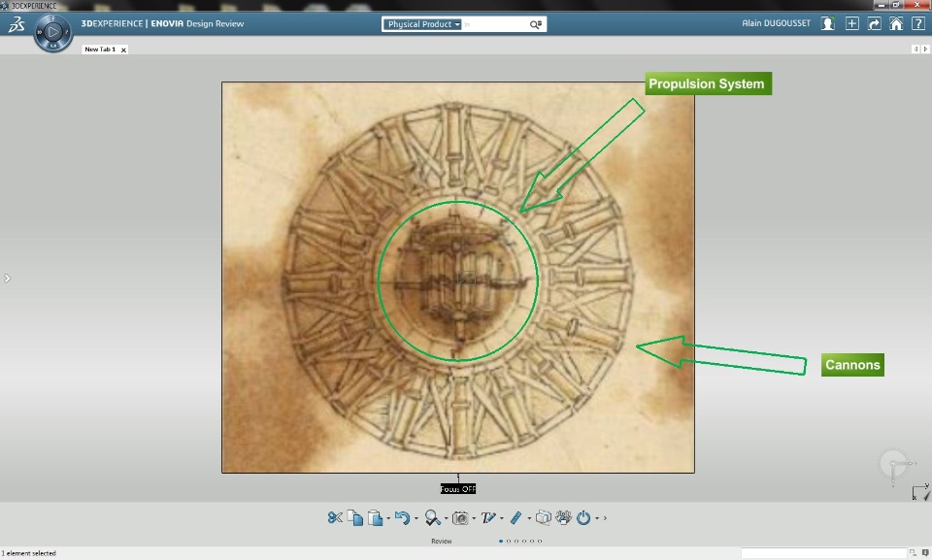The width and height of the screenshot is (932, 560).
Task: Click the play button in the compass center
Action: [x=52, y=32]
